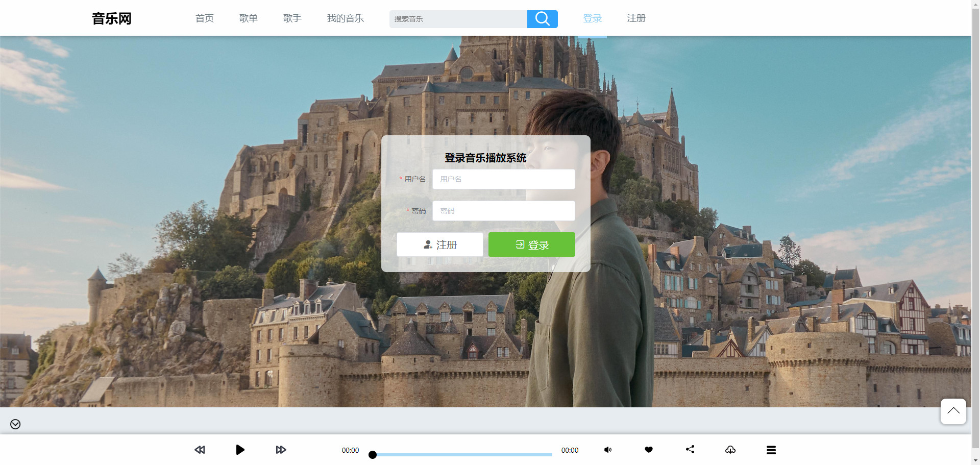Open the 首页 nav item
This screenshot has height=465, width=980.
pos(205,18)
